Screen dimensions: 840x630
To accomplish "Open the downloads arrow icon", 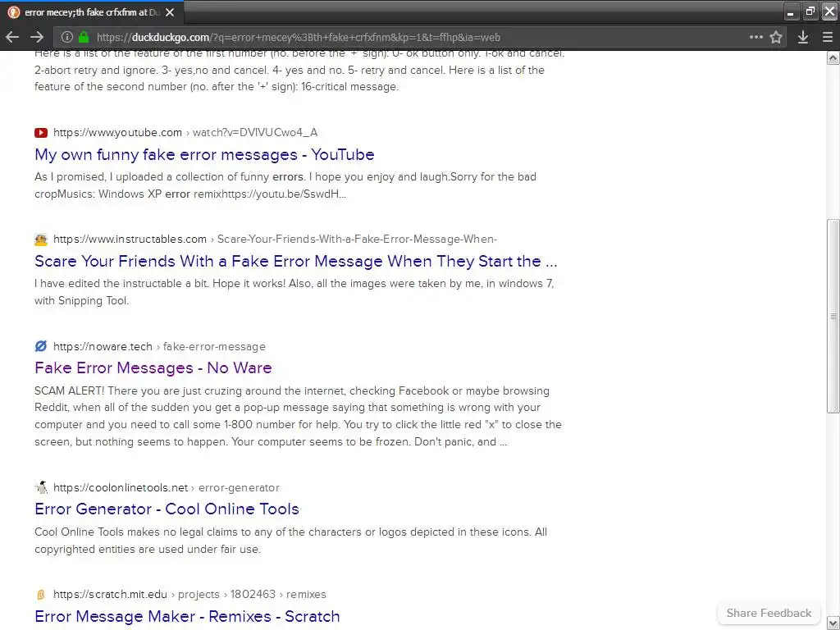I will [802, 37].
